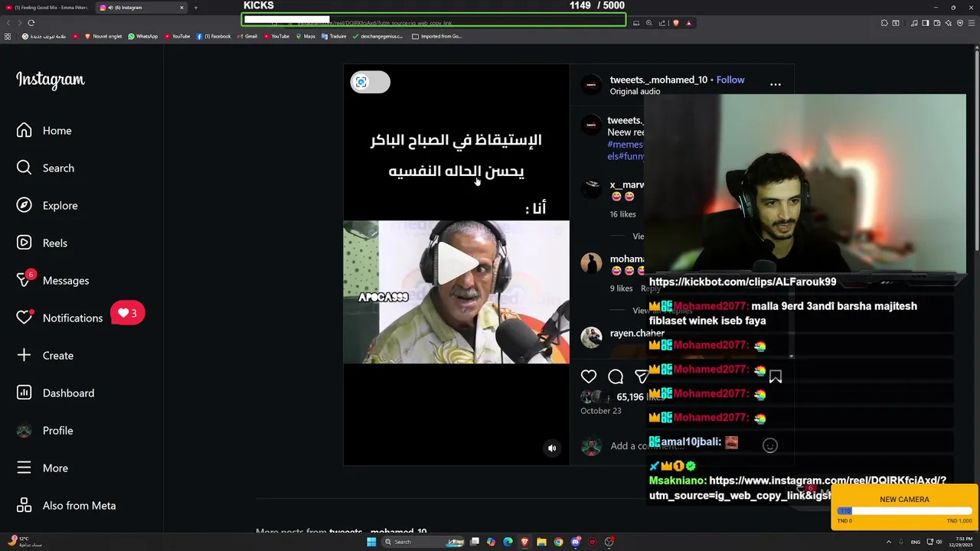980x551 pixels.
Task: Open the apps grid in bookmarks bar
Action: (x=8, y=36)
